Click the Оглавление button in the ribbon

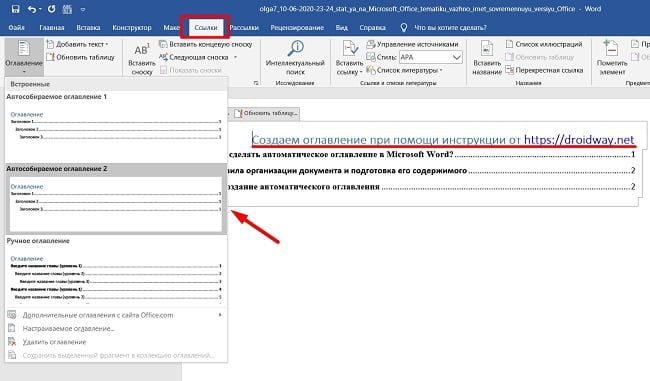(x=24, y=57)
